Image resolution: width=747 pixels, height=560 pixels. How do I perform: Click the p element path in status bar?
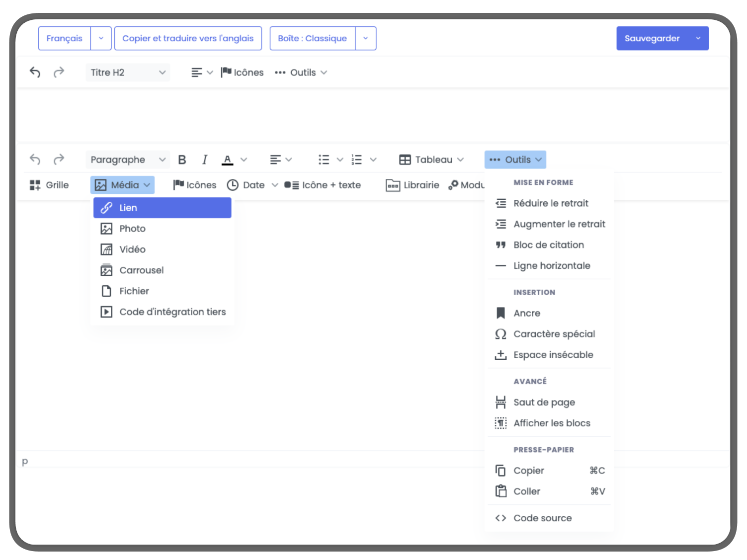25,461
